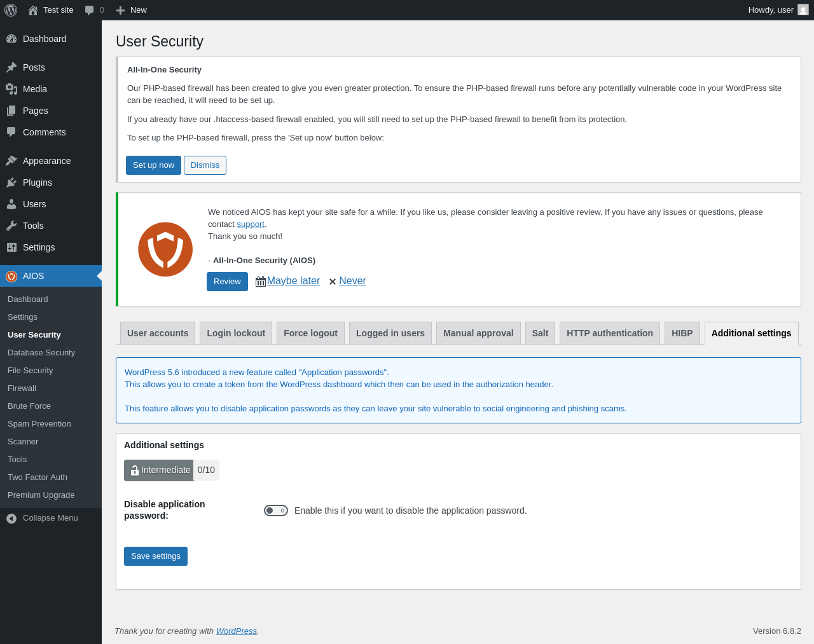
Task: Click the New plus icon
Action: pyautogui.click(x=120, y=10)
